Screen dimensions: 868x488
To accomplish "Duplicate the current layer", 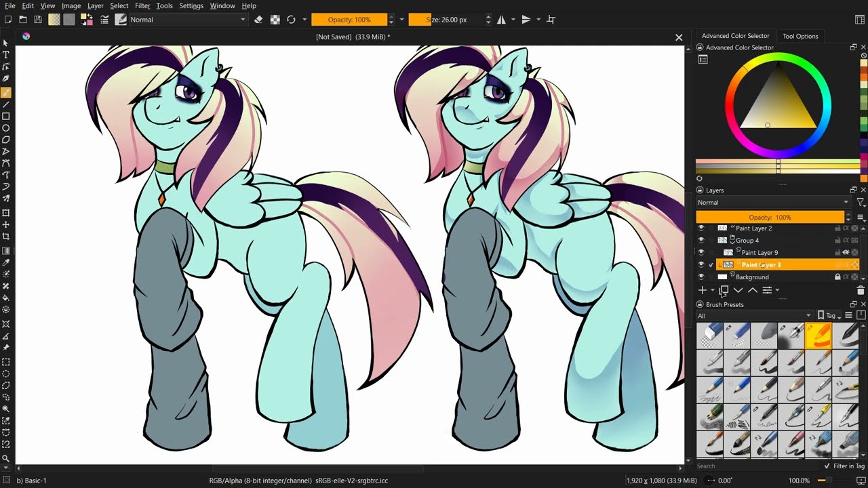I will point(724,290).
